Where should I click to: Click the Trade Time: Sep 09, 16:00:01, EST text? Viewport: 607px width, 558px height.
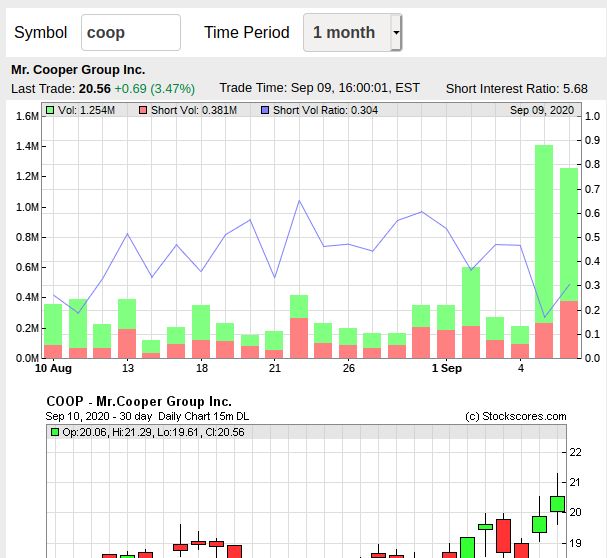coord(319,88)
